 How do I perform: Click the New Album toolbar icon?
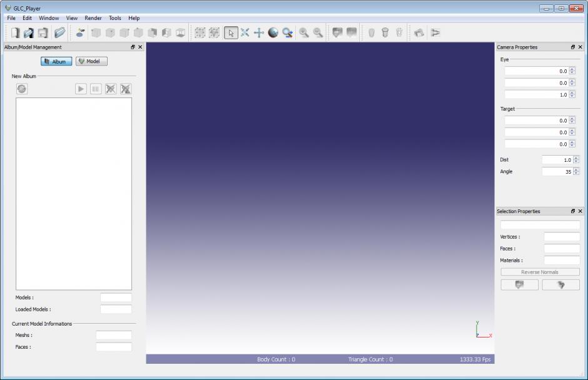click(15, 33)
